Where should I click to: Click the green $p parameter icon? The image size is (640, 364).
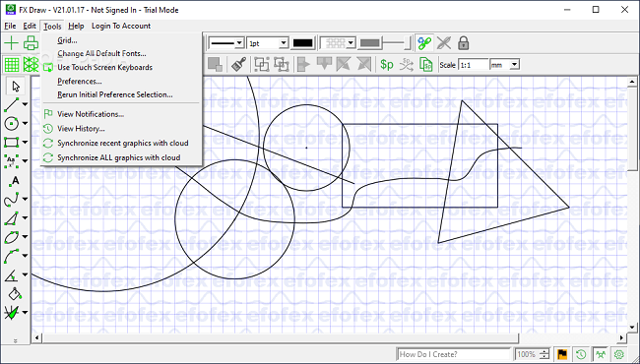point(387,64)
